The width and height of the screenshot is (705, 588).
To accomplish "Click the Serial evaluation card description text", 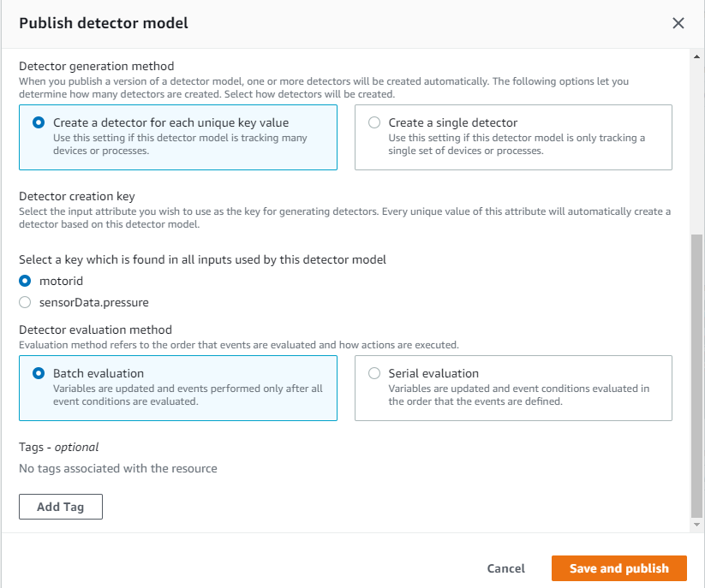I will 518,395.
